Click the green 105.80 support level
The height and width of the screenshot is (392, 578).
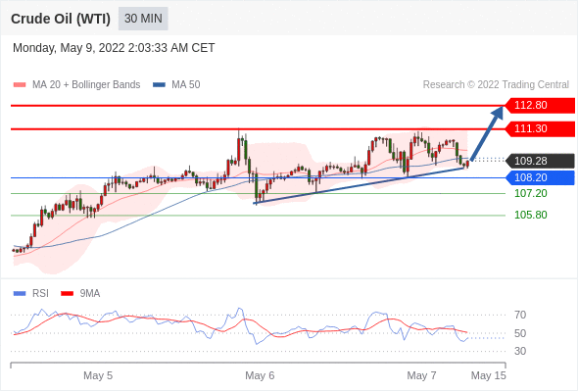530,215
